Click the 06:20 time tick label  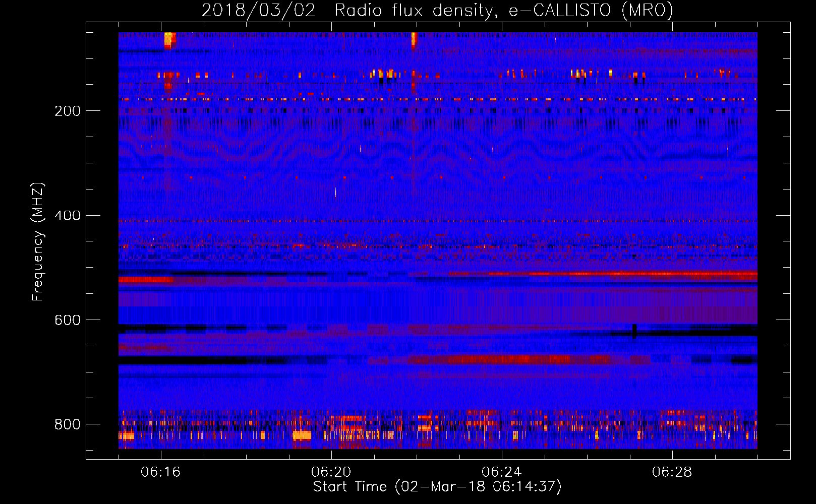pos(331,472)
